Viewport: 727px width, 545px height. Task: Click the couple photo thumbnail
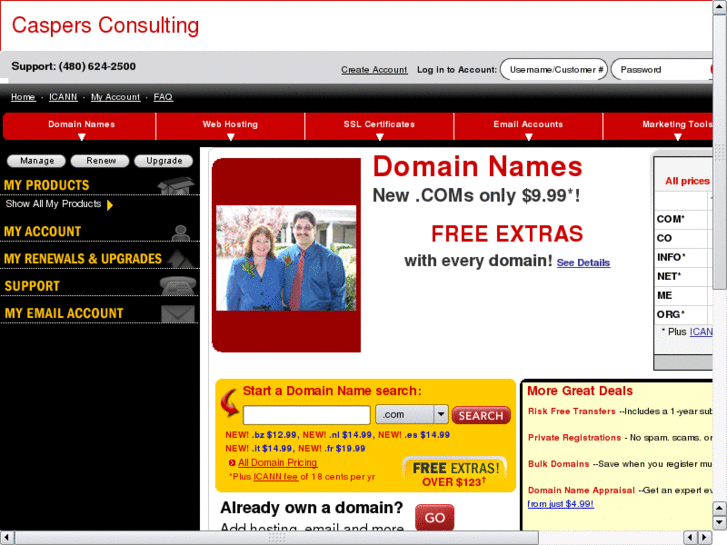click(x=286, y=258)
